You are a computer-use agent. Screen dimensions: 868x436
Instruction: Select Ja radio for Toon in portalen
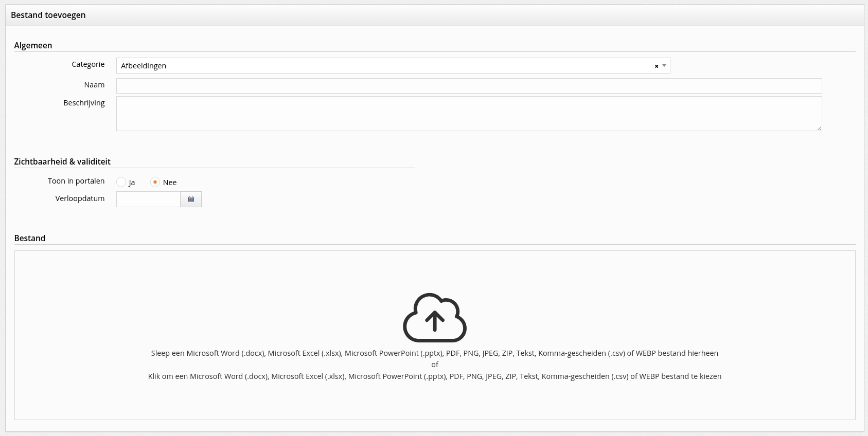[x=121, y=182]
